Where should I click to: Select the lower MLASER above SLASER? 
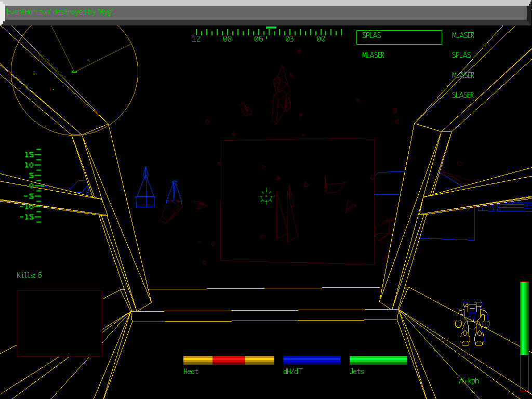462,75
